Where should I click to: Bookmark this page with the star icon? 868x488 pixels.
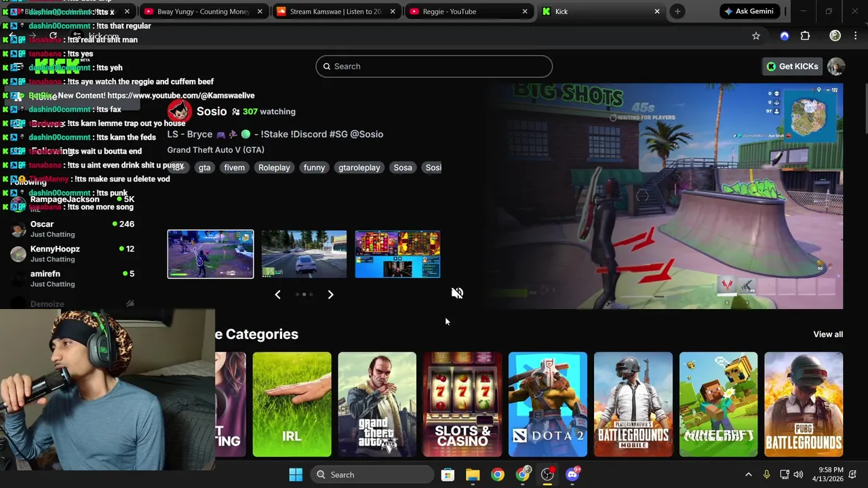point(756,36)
